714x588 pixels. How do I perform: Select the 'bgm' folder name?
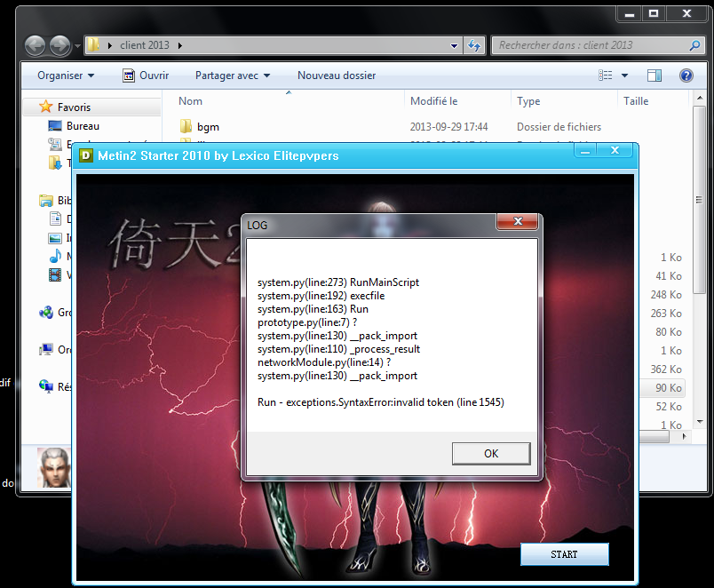pyautogui.click(x=208, y=127)
